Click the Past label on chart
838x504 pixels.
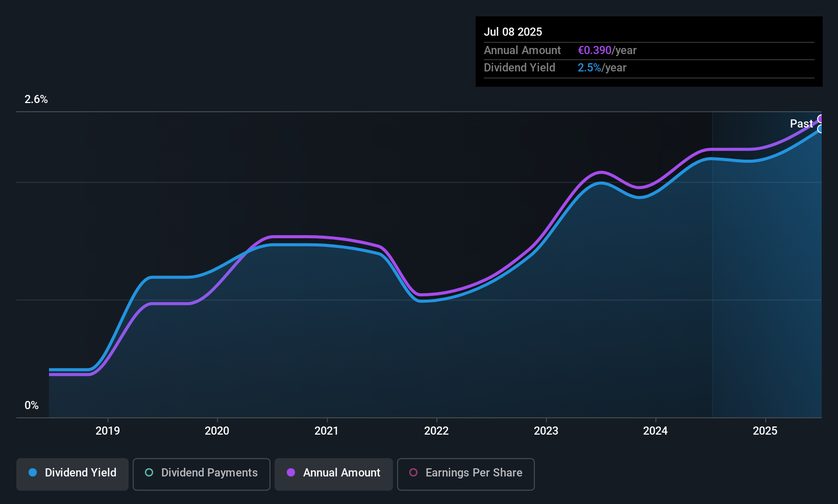(x=801, y=123)
